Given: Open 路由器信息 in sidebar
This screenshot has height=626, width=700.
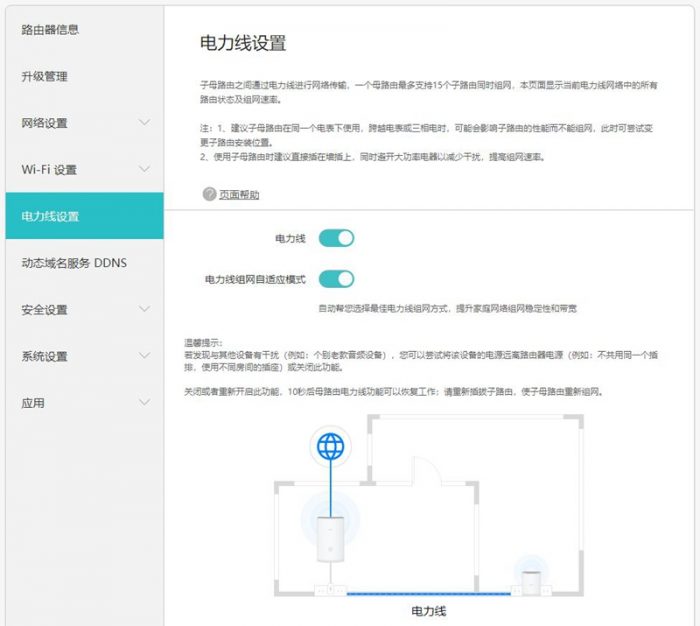Looking at the screenshot, I should (x=50, y=29).
